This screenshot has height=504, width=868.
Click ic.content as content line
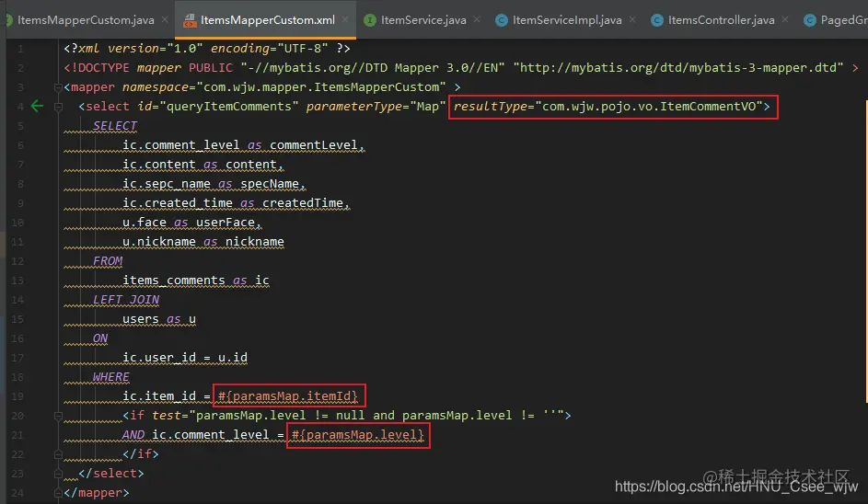(203, 165)
